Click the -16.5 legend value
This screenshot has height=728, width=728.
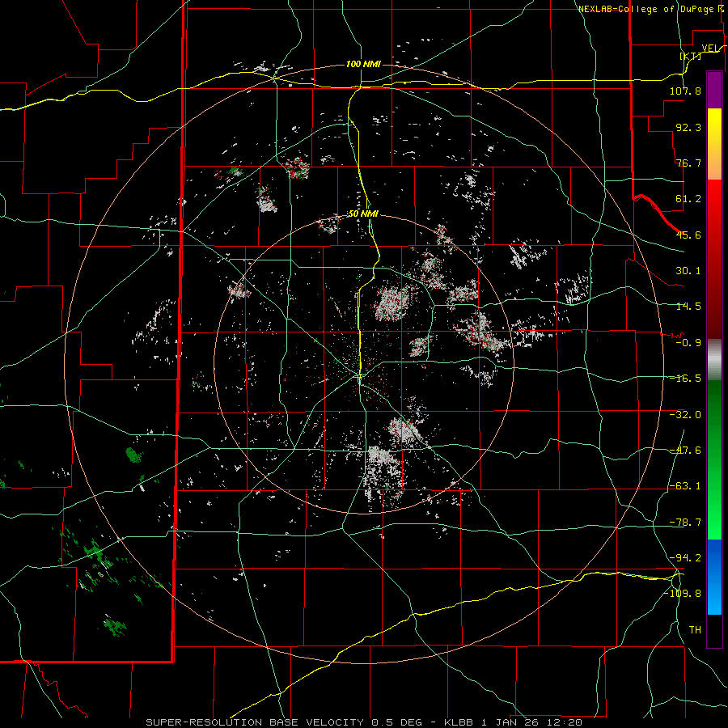pyautogui.click(x=685, y=379)
